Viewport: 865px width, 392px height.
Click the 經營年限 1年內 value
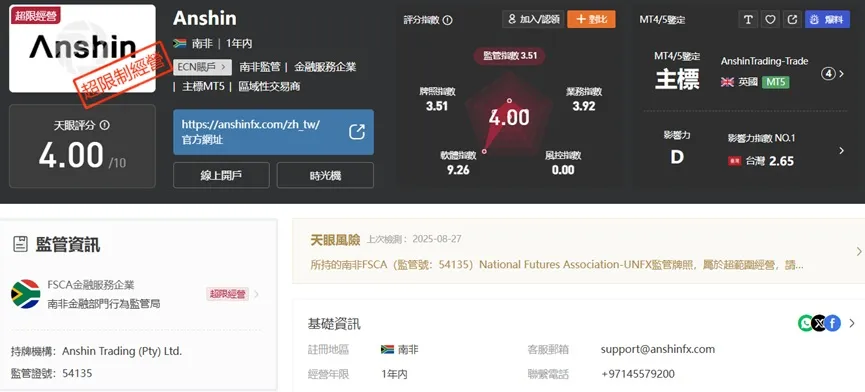(x=394, y=374)
